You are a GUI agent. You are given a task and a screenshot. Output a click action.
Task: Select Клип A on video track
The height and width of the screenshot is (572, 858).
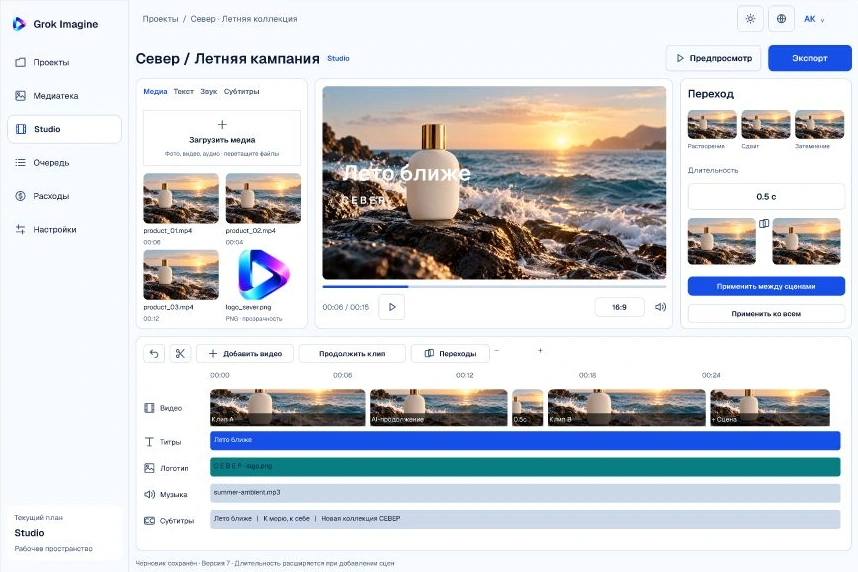point(287,407)
